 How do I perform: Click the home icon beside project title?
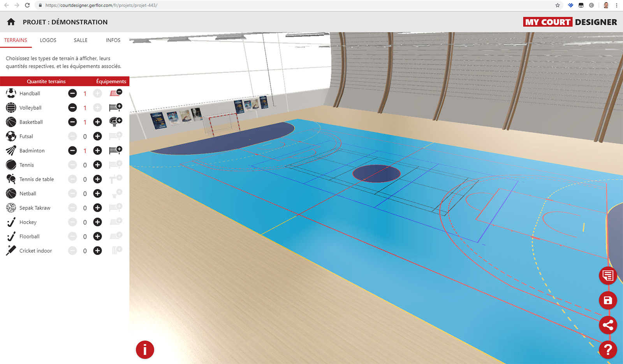11,22
